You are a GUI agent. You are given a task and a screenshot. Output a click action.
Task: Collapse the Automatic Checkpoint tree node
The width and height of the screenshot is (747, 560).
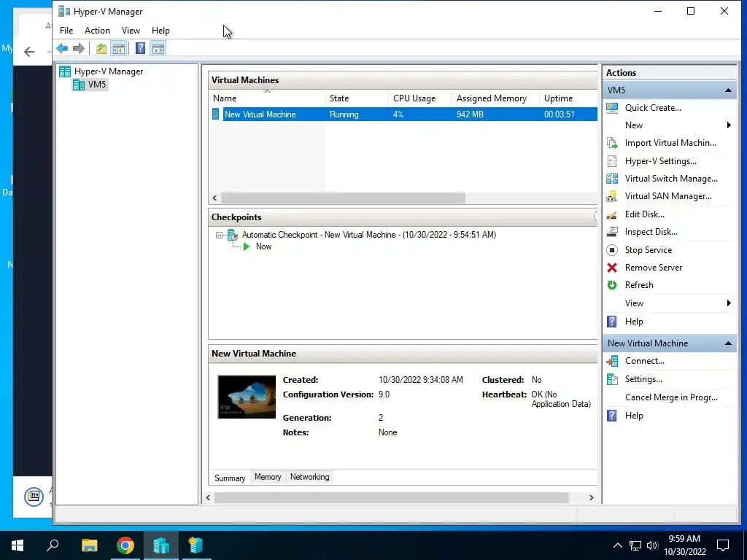click(x=219, y=235)
